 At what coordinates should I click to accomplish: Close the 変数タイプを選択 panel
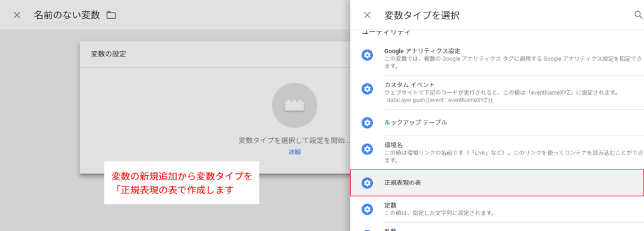tap(367, 15)
